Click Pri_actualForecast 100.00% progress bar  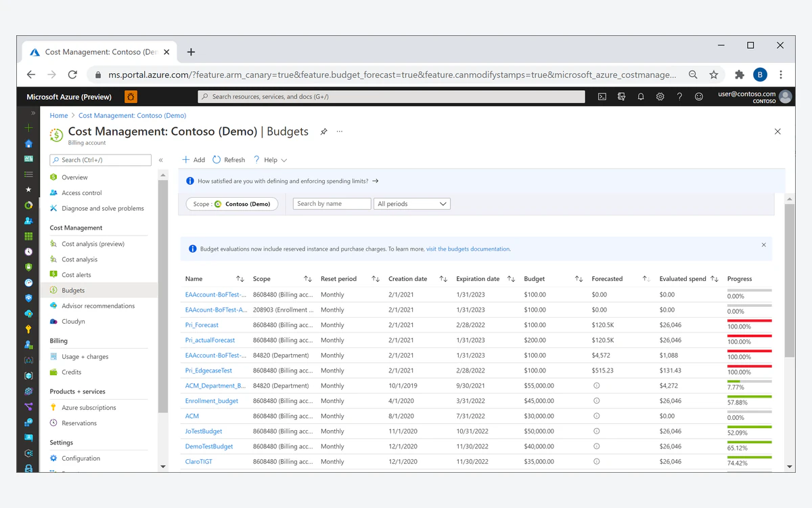pyautogui.click(x=749, y=336)
